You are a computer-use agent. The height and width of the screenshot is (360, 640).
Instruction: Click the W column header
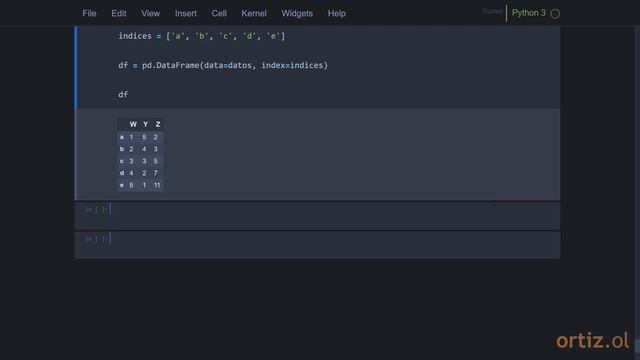[133, 124]
